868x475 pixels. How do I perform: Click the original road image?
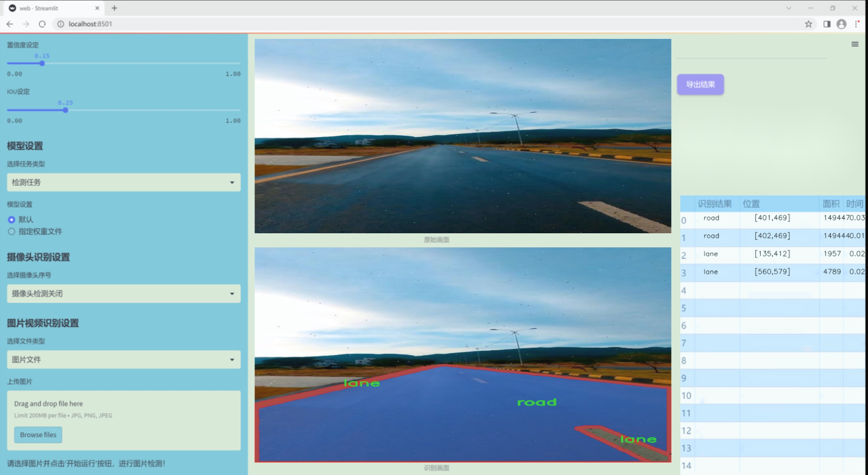tap(463, 136)
